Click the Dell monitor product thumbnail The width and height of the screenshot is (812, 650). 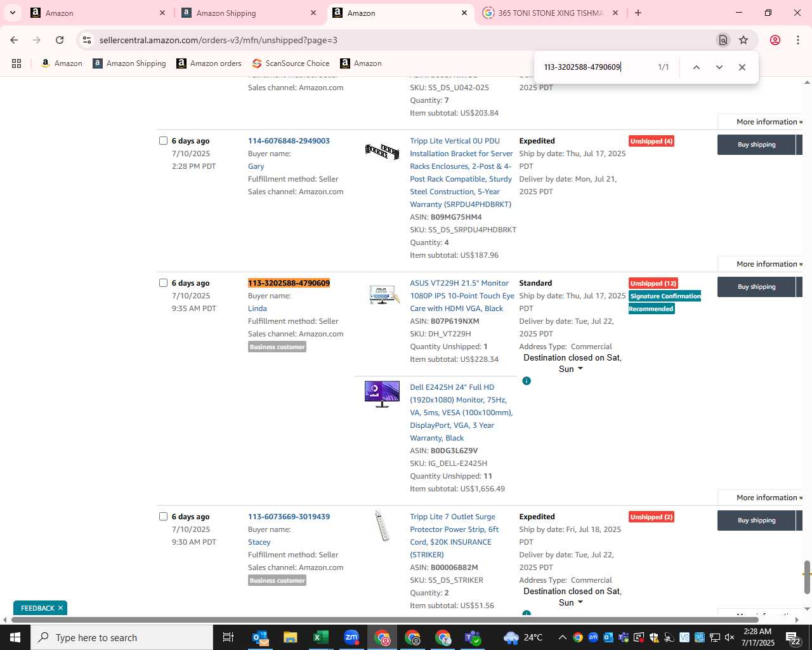click(382, 394)
